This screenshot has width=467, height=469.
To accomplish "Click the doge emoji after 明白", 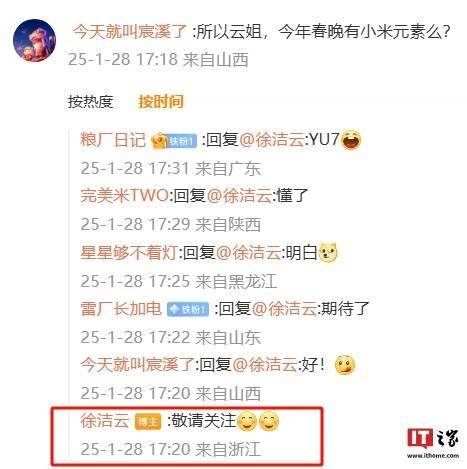I will [328, 253].
